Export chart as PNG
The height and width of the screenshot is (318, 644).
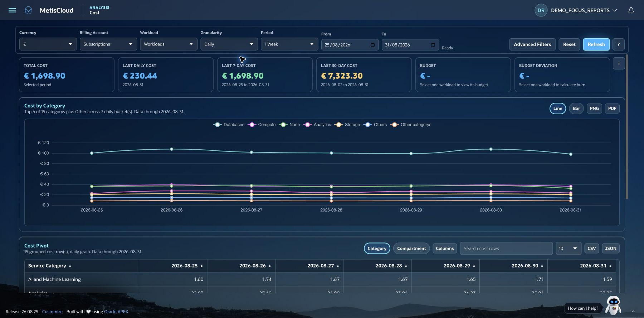point(594,109)
